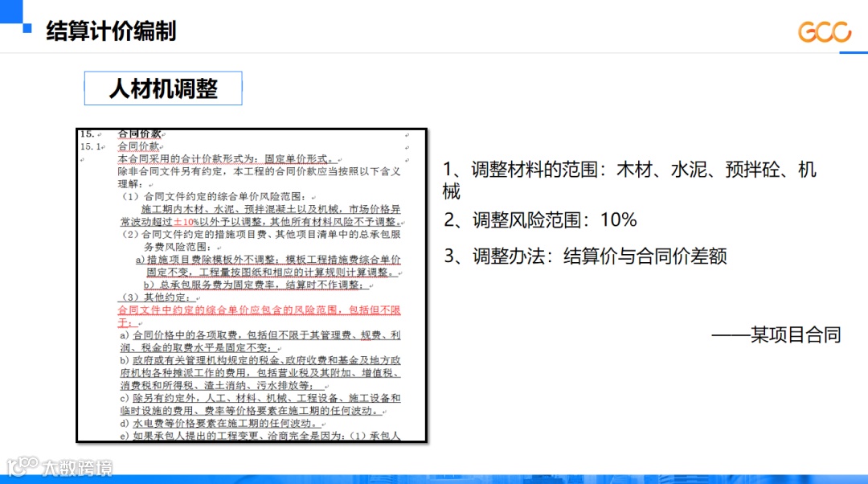Click the line 3、调整办法
The height and width of the screenshot is (484, 868).
click(x=585, y=256)
